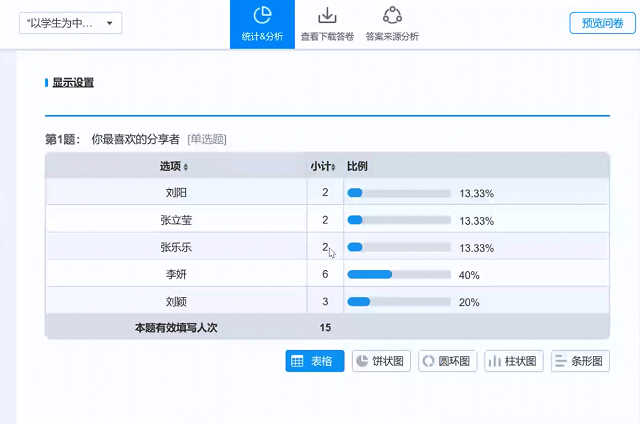Sort table by 选项 column
The height and width of the screenshot is (424, 640).
(175, 166)
